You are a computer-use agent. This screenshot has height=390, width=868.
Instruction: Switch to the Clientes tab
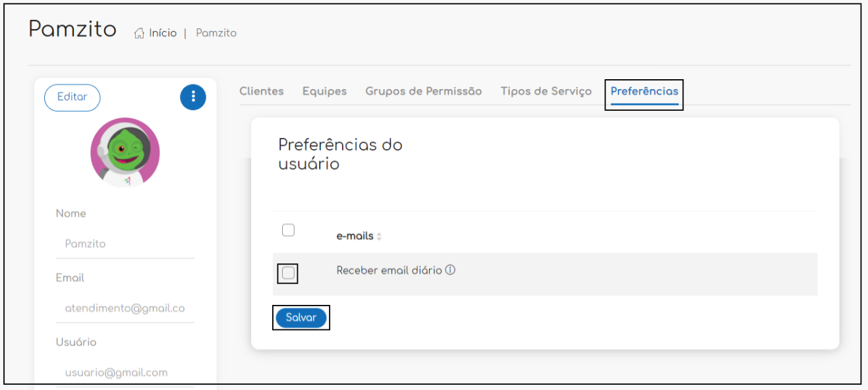pos(261,91)
